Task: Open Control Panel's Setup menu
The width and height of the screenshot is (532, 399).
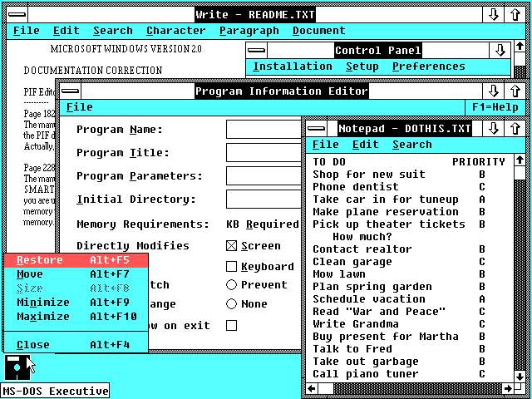Action: click(x=362, y=66)
